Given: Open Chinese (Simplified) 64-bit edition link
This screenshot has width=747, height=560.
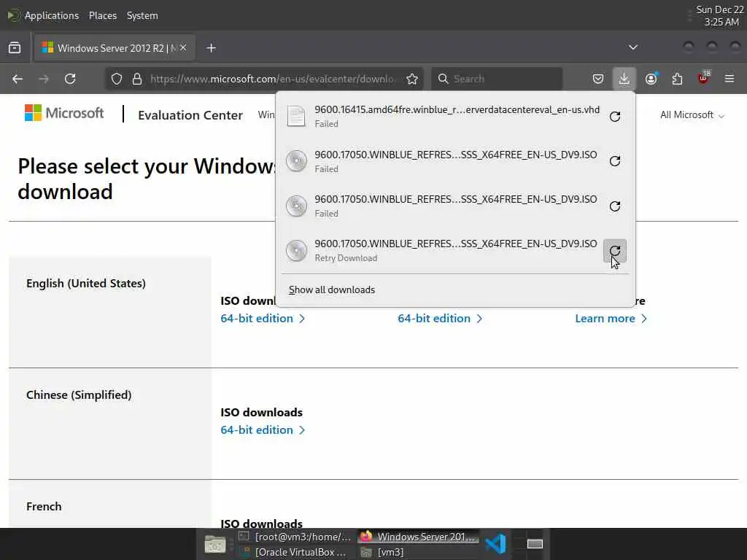Looking at the screenshot, I should (x=263, y=430).
